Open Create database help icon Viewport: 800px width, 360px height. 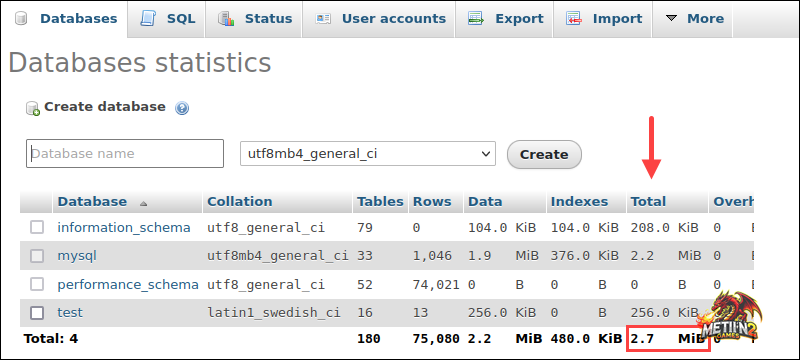pyautogui.click(x=182, y=108)
